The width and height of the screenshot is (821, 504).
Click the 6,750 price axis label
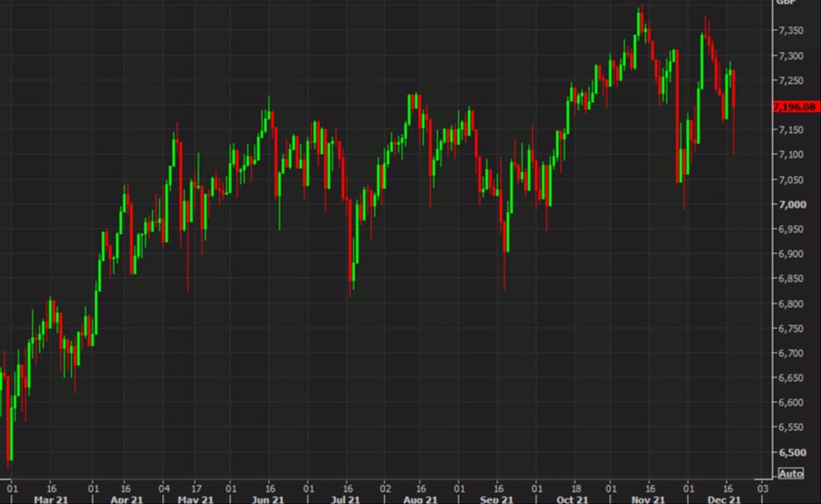(x=791, y=329)
